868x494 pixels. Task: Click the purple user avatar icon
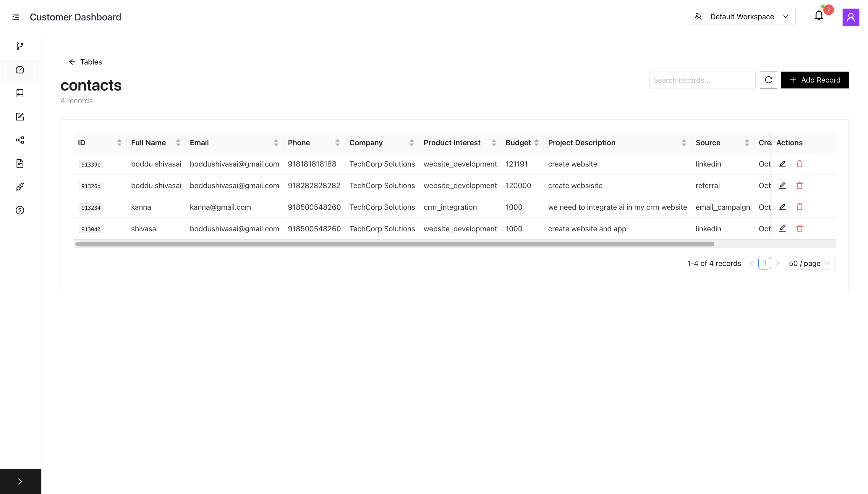click(x=850, y=17)
